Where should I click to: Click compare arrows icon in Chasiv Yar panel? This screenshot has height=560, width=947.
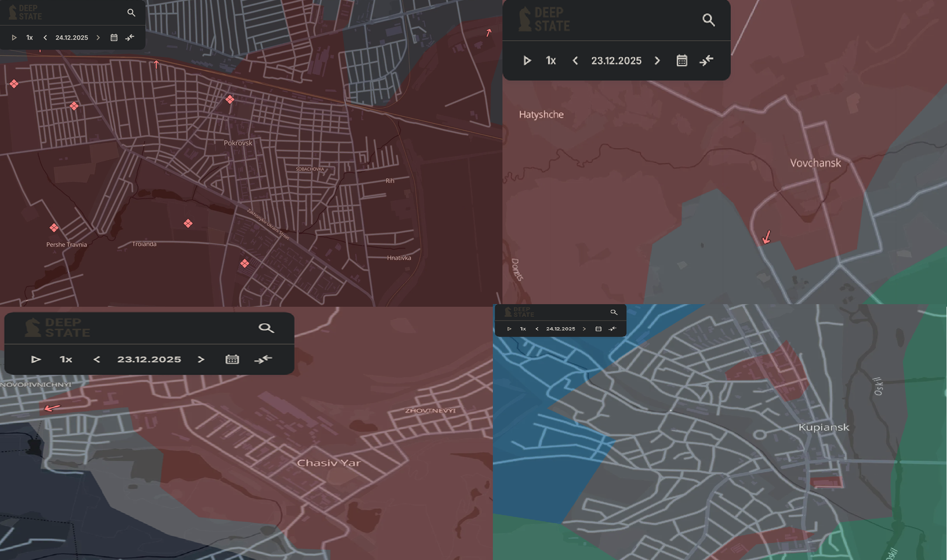[263, 359]
